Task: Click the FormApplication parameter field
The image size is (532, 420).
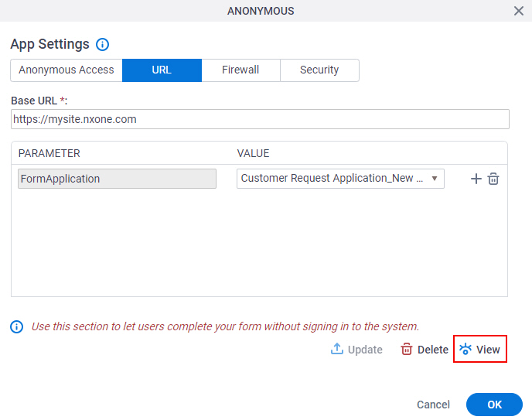Action: (117, 179)
